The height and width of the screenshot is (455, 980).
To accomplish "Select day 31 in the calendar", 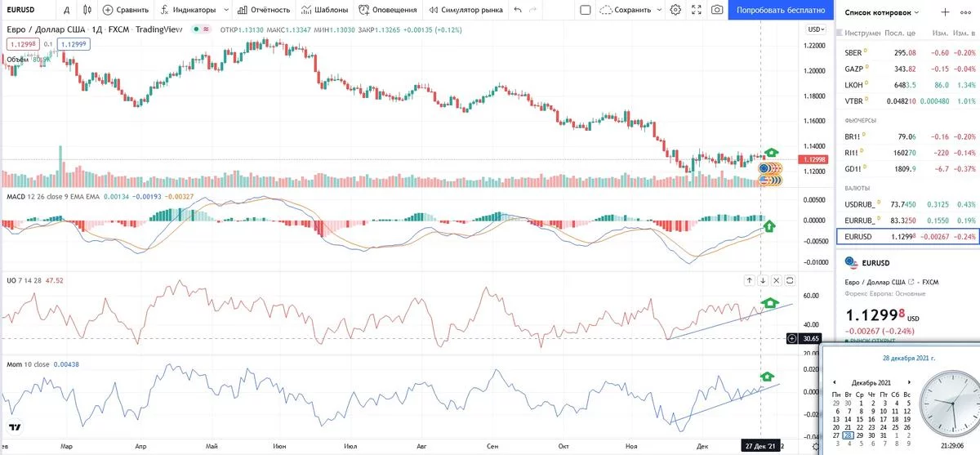I will coord(883,435).
